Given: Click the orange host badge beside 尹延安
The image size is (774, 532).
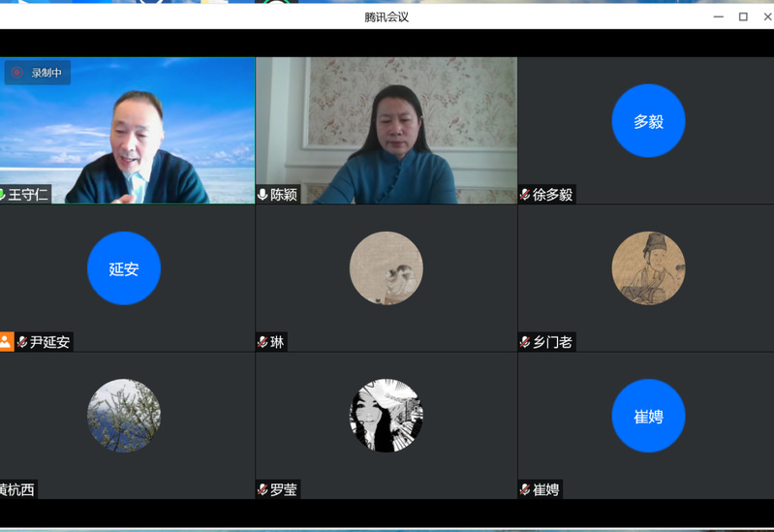Looking at the screenshot, I should click(6, 341).
